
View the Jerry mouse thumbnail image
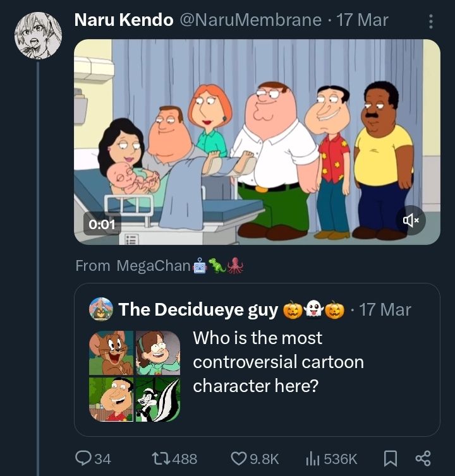point(111,353)
